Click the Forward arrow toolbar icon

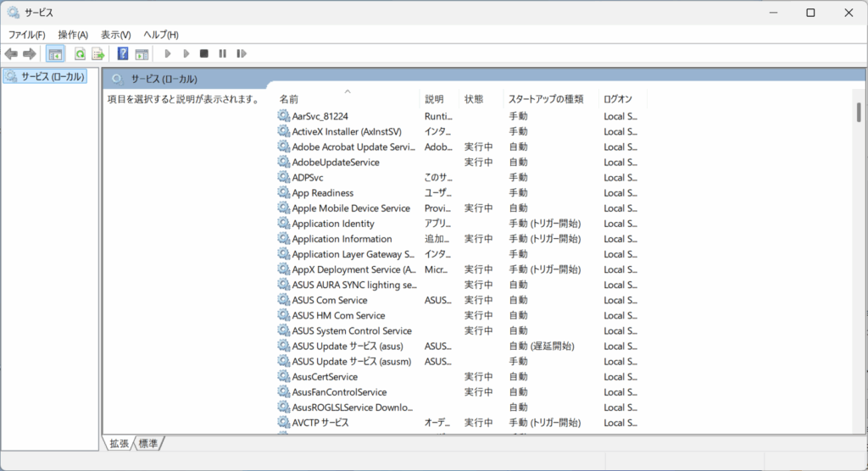tap(30, 53)
